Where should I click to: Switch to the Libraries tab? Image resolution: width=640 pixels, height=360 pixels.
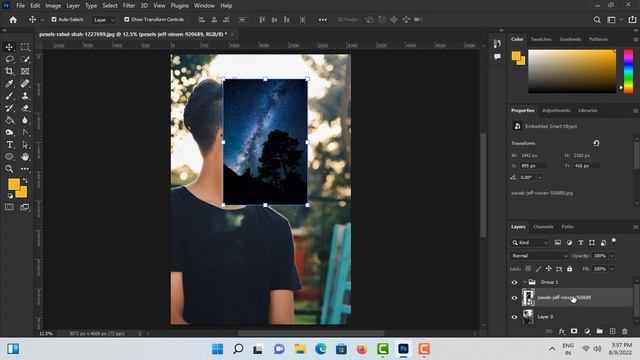pyautogui.click(x=588, y=111)
